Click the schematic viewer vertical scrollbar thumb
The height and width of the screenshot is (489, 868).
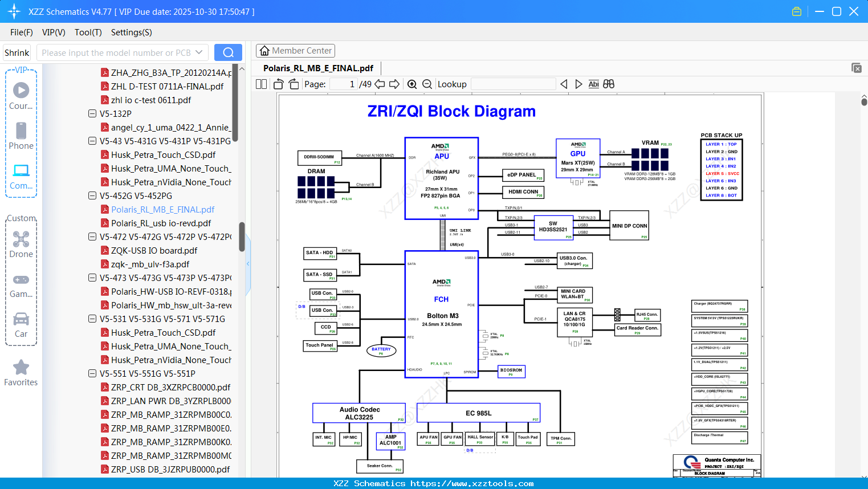[x=864, y=102]
